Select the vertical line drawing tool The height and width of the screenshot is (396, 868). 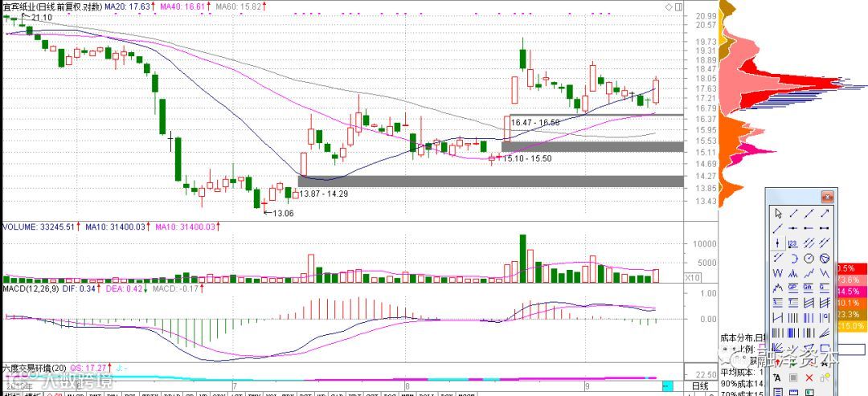778,243
